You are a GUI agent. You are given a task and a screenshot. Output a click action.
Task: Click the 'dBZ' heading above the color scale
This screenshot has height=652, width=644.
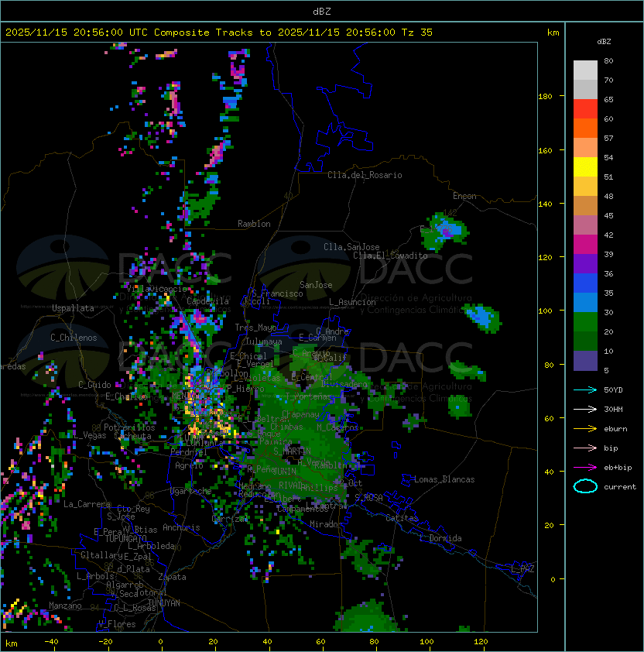click(x=604, y=42)
